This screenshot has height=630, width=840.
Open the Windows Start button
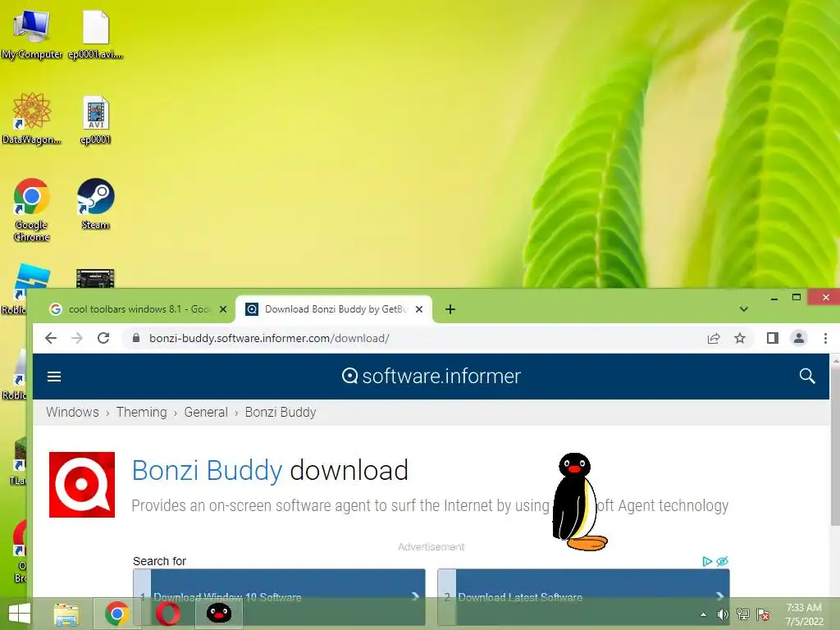tap(20, 614)
